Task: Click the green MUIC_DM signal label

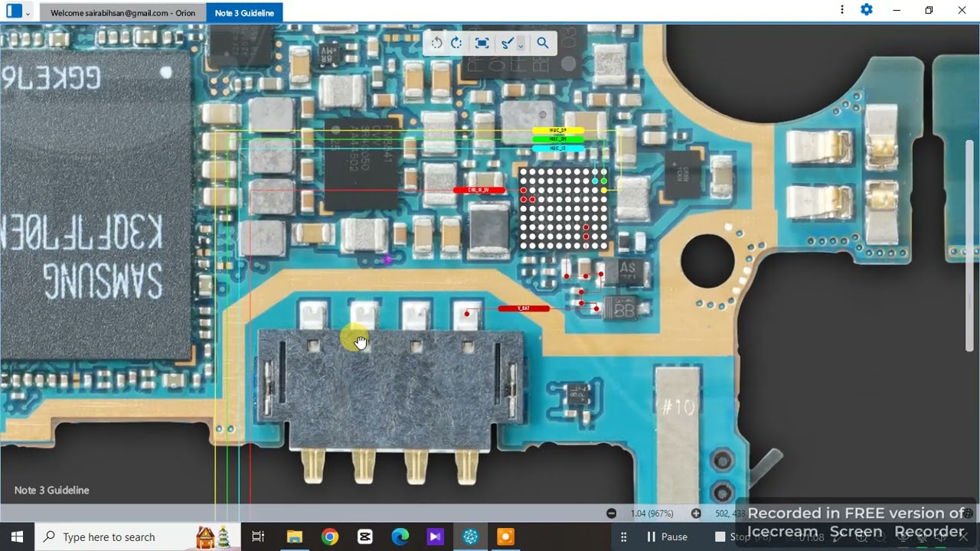Action: 558,139
